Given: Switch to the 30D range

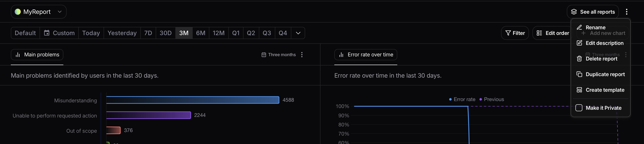Looking at the screenshot, I should [x=165, y=33].
